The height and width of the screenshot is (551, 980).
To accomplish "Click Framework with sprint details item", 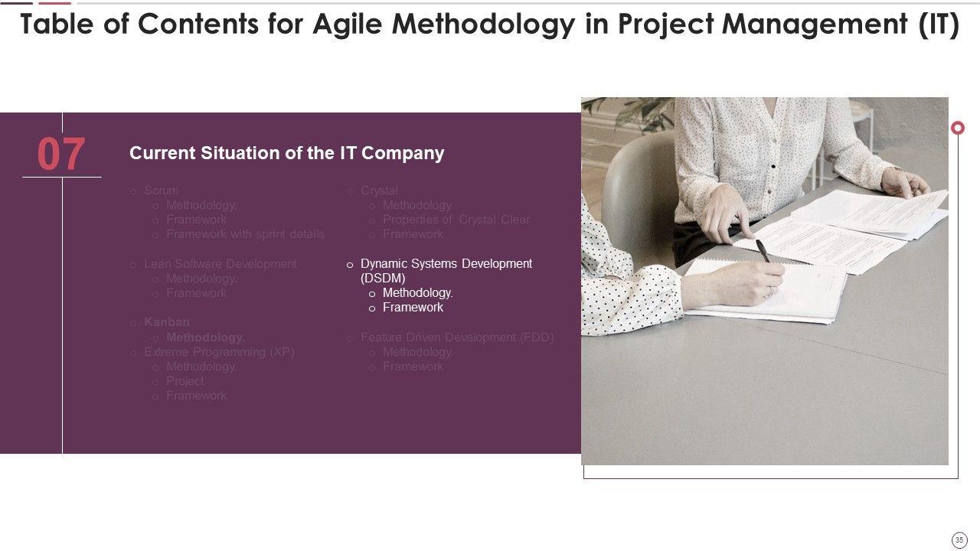I will point(245,234).
